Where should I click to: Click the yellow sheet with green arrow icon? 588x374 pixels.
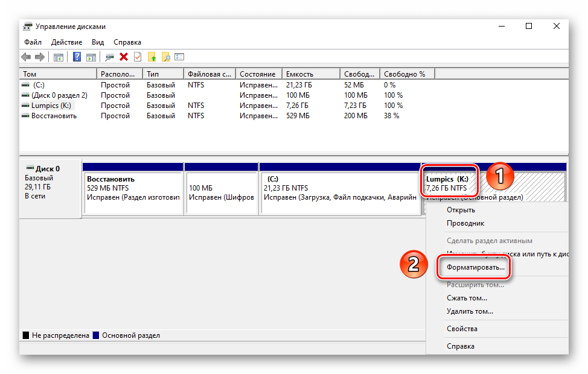152,57
